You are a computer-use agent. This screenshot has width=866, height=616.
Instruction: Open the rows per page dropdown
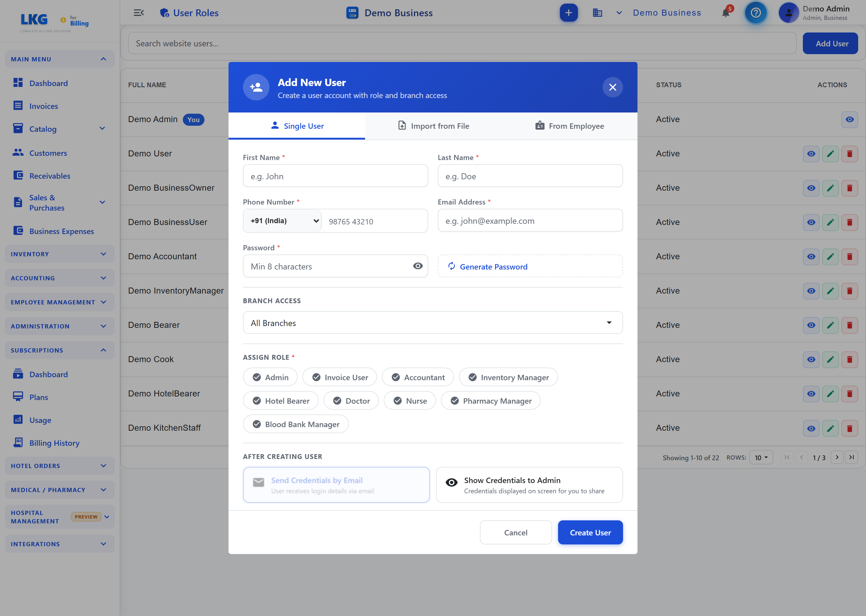761,457
